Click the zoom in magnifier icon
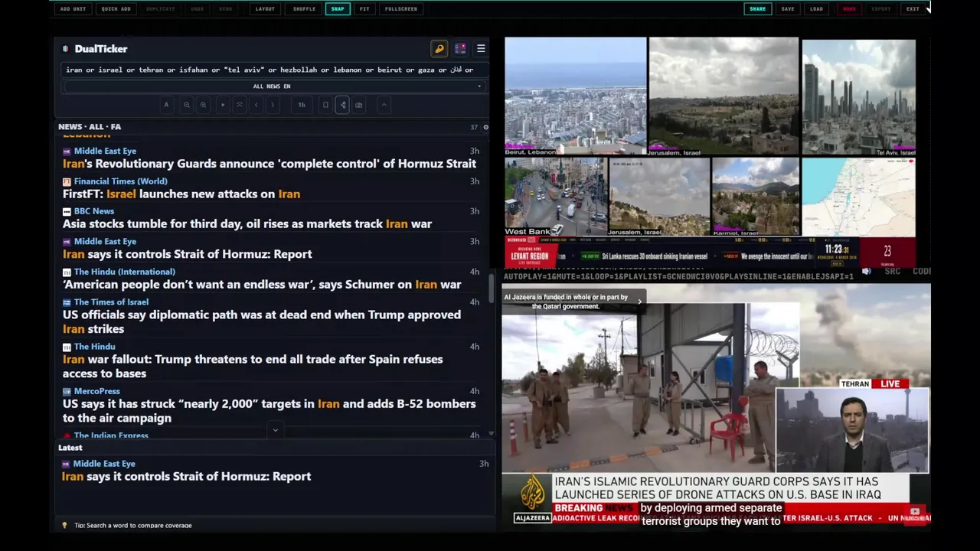 coord(203,105)
